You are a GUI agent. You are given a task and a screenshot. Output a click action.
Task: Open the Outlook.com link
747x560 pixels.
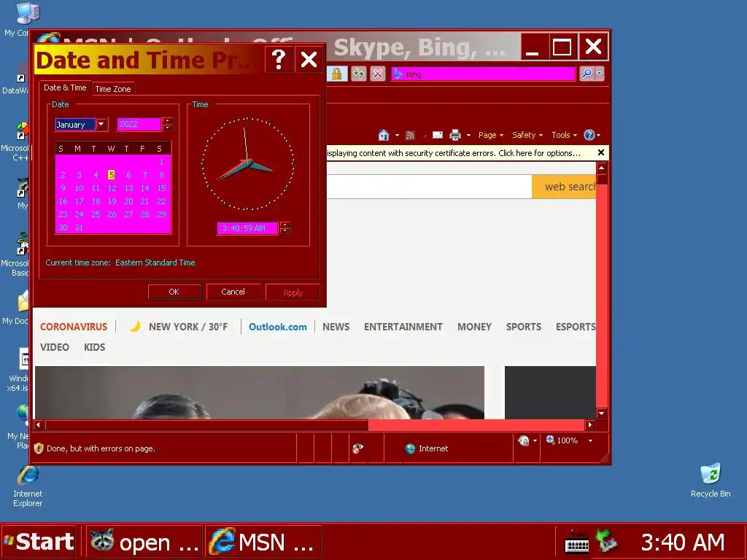coord(278,327)
